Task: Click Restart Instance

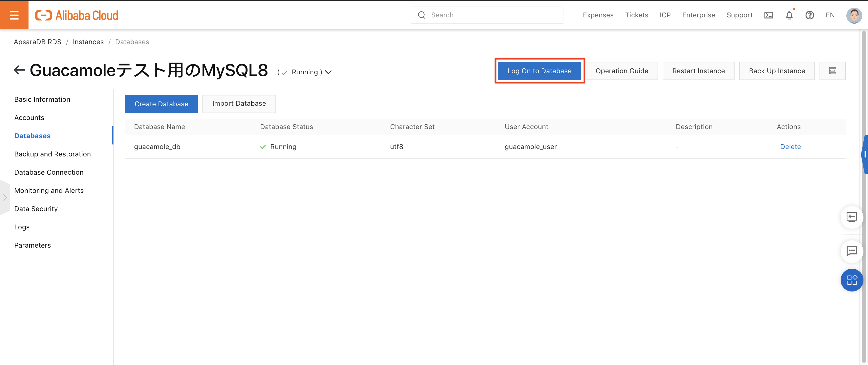Action: pos(698,71)
